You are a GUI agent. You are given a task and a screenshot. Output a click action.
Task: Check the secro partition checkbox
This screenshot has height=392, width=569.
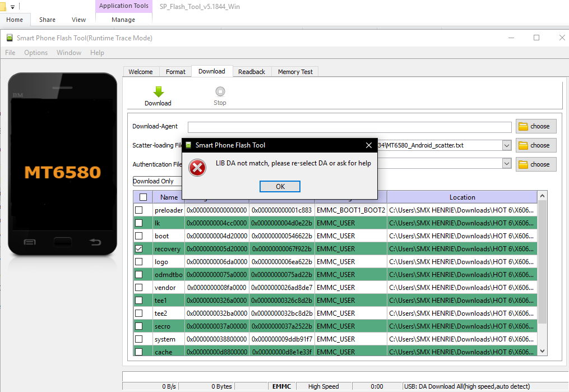click(138, 326)
